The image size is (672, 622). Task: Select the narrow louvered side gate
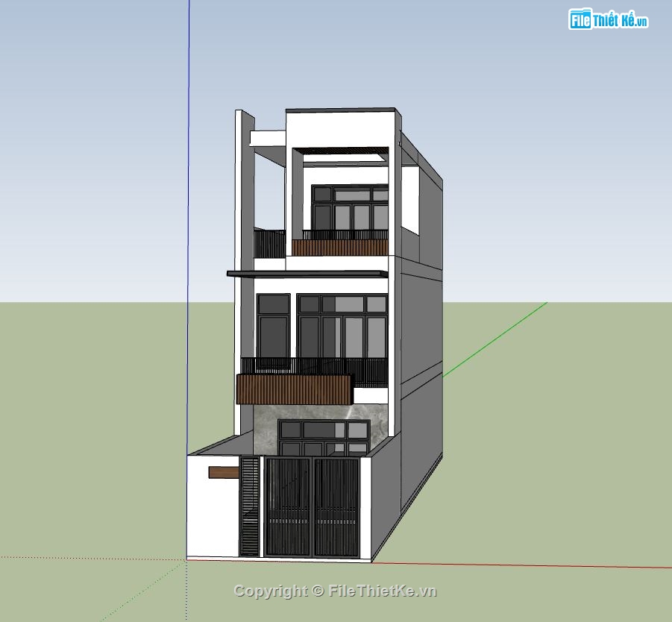(250, 506)
